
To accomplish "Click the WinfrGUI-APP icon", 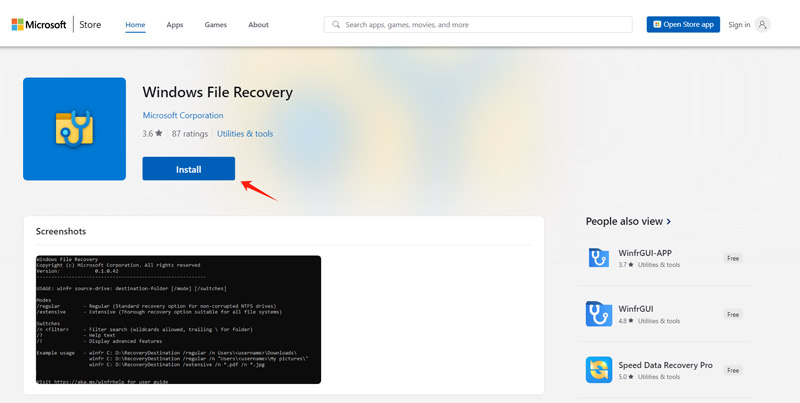I will [598, 258].
